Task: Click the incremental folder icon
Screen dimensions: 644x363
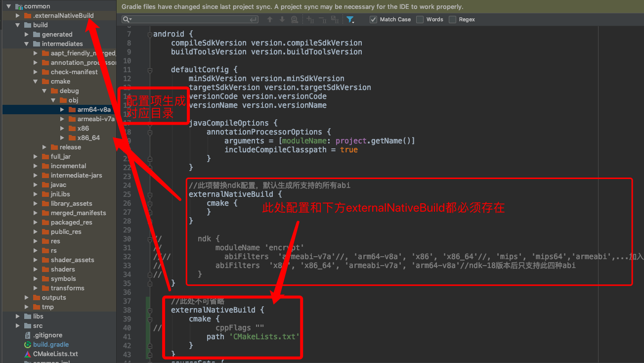Action: tap(45, 166)
